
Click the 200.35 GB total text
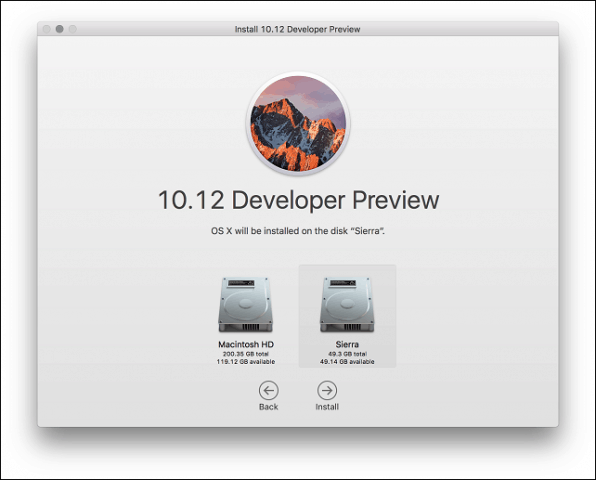[246, 354]
